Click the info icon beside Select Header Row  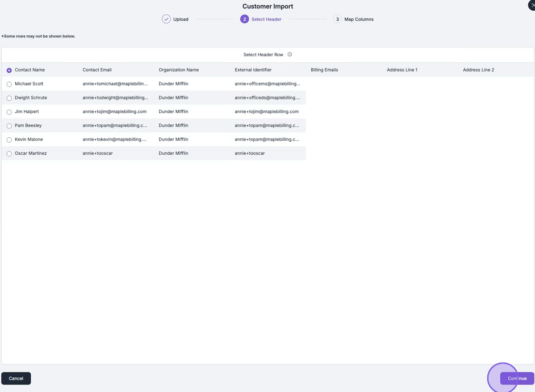[290, 54]
